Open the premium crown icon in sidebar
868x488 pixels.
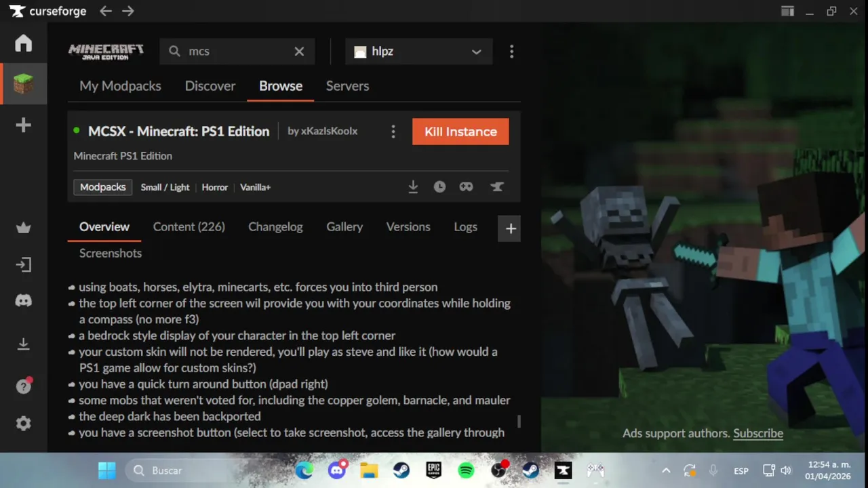point(24,228)
